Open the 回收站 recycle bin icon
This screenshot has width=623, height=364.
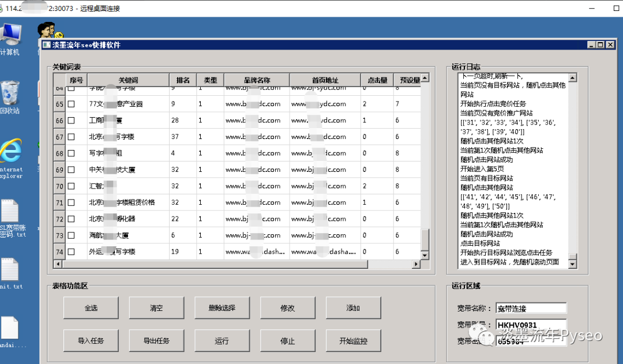tap(10, 97)
